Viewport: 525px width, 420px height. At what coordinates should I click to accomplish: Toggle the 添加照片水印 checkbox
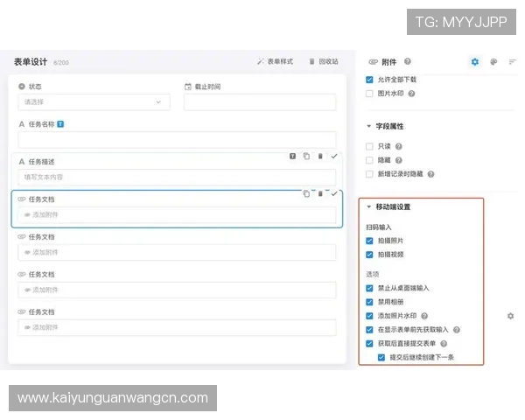[369, 316]
